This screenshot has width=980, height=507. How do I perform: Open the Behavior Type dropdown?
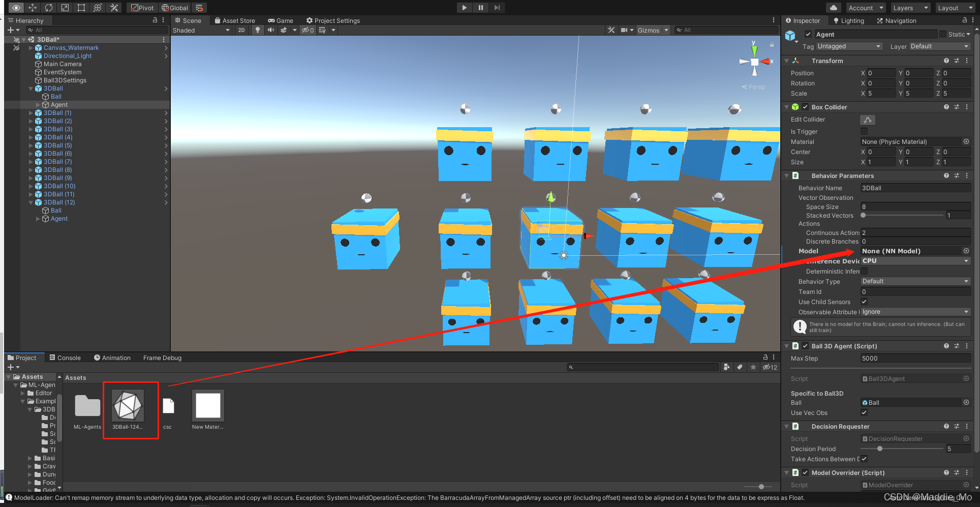(915, 281)
